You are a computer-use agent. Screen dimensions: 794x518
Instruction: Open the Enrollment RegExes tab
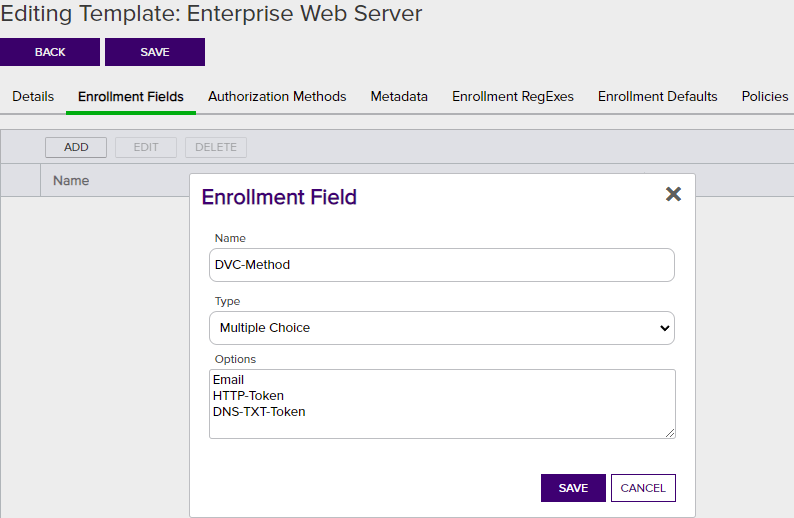pyautogui.click(x=513, y=96)
